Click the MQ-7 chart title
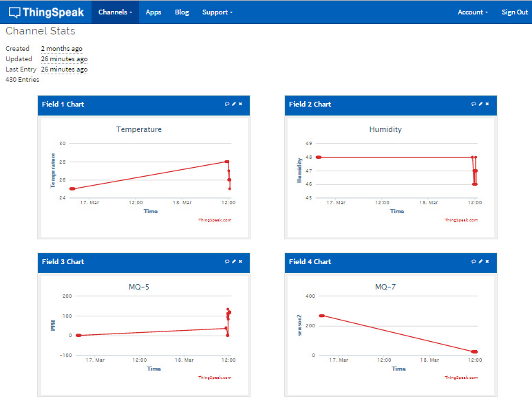 (385, 287)
